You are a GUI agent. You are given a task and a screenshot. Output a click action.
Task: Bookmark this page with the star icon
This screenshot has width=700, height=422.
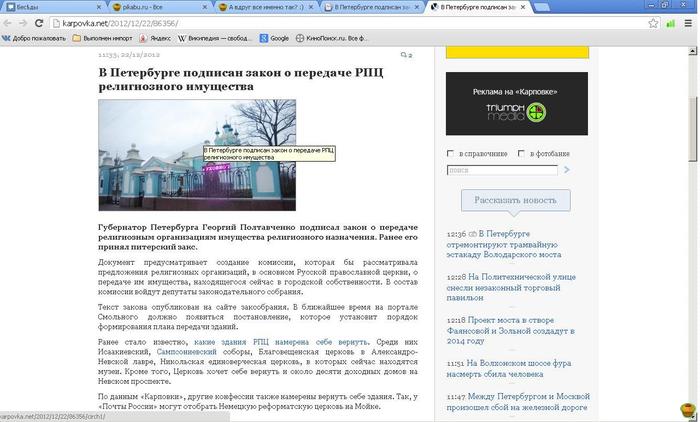(653, 23)
